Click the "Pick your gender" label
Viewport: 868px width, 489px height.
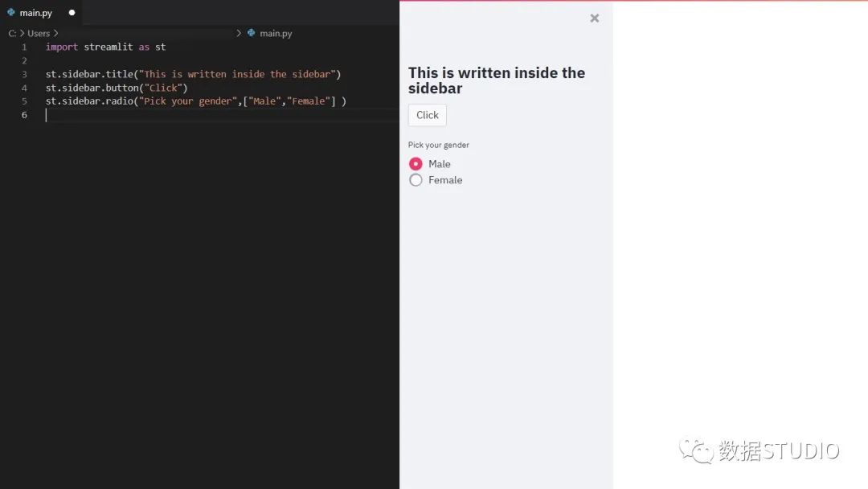coord(439,145)
